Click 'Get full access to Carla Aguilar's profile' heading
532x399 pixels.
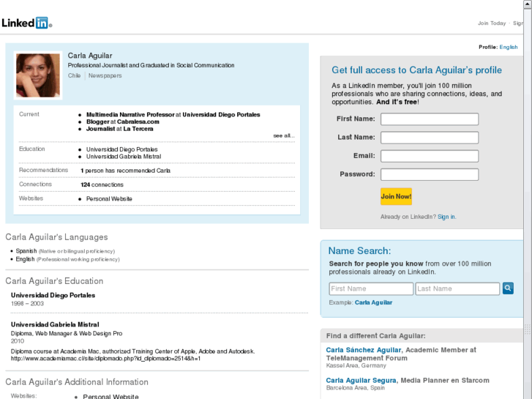(416, 70)
